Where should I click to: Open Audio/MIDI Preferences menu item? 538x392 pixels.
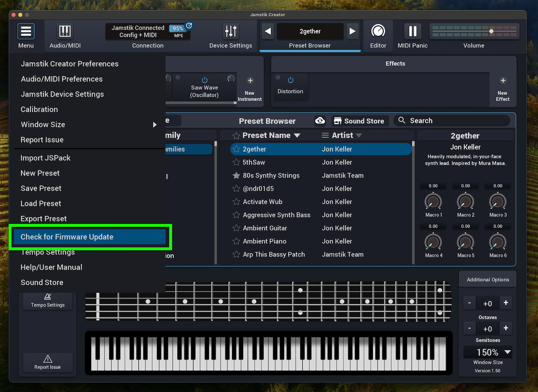(x=62, y=79)
